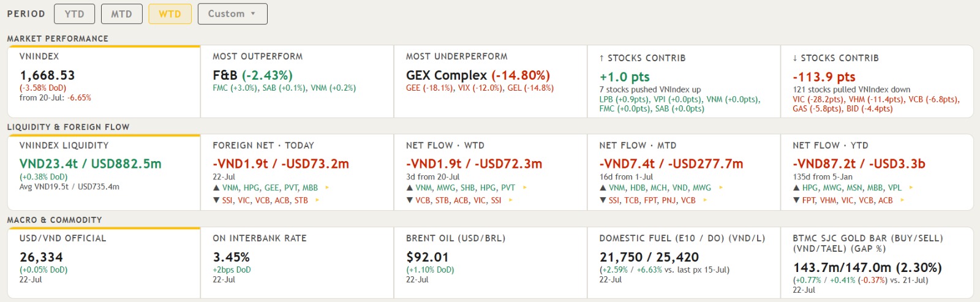Viewport: 980px width, 302px height.
Task: Click orange arrow after WTD sold stocks list
Action: [511, 200]
